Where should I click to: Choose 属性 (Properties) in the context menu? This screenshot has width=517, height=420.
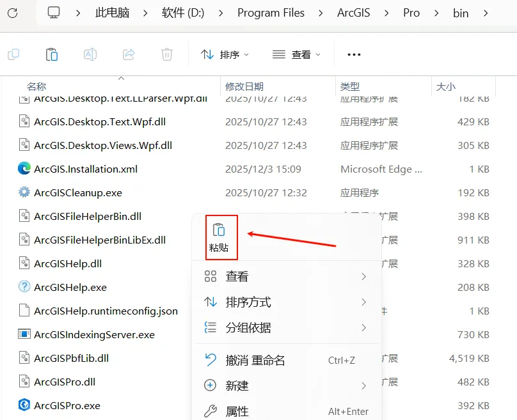pos(286,411)
